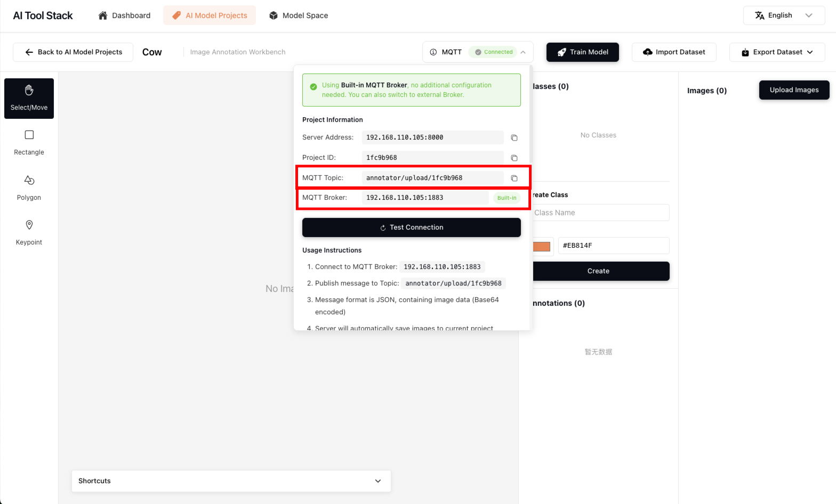The width and height of the screenshot is (836, 504).
Task: Select the Rectangle annotation tool
Action: [x=29, y=142]
